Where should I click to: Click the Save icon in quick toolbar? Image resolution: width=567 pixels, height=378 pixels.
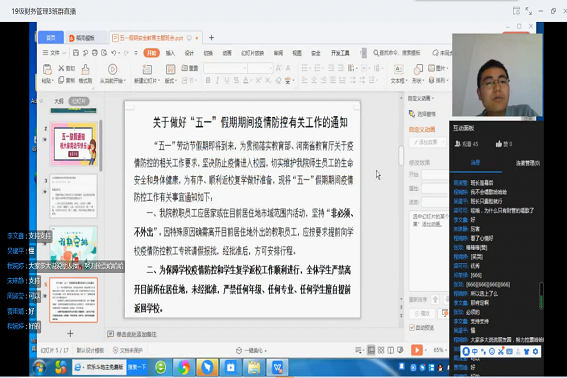76,53
